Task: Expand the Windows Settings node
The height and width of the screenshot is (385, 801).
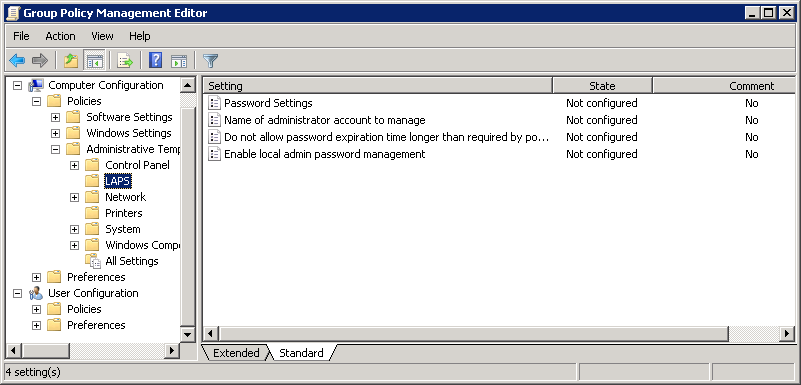Action: pyautogui.click(x=55, y=133)
